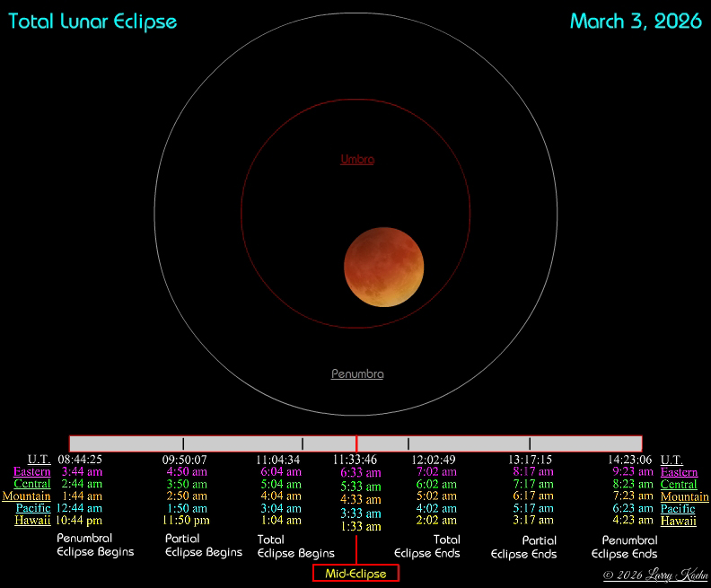Screen dimensions: 711x588
Task: Select the right Mountain time zone link
Action: tap(684, 496)
